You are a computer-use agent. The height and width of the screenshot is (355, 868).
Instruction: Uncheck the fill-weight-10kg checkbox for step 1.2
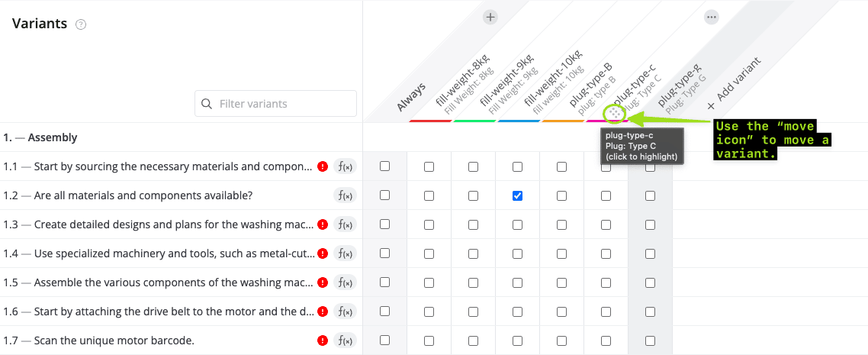pyautogui.click(x=518, y=195)
